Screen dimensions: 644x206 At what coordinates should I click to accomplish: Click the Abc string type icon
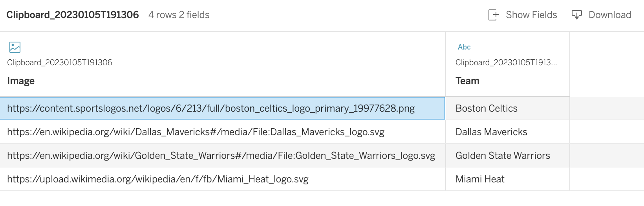click(x=464, y=47)
